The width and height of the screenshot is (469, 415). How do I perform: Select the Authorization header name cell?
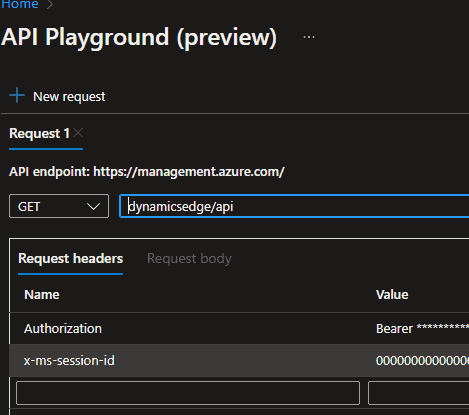tap(63, 329)
